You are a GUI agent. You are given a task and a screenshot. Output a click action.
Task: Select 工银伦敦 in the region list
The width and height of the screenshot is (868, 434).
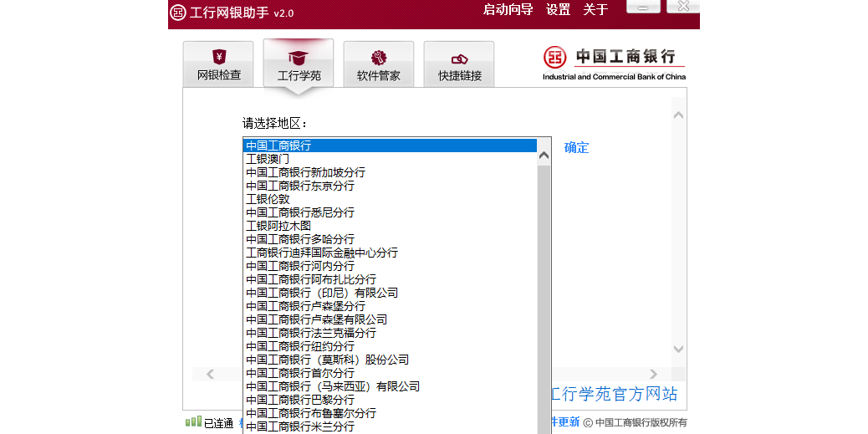[390, 199]
